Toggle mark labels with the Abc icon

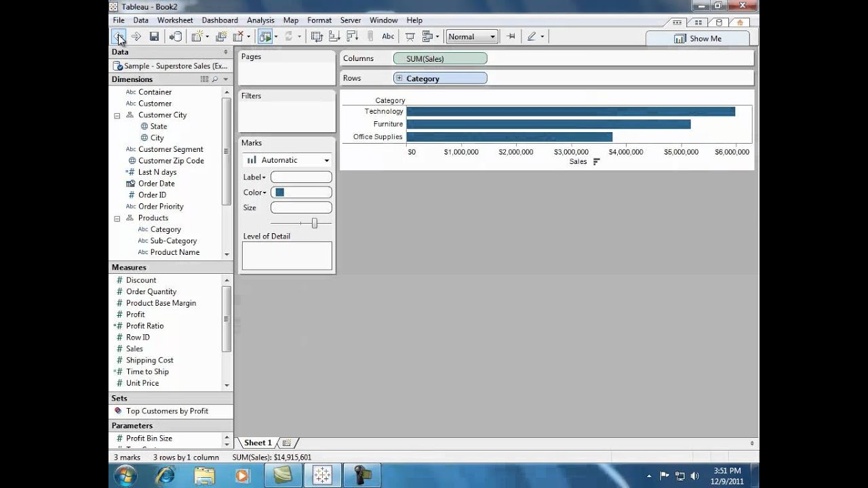click(x=388, y=37)
